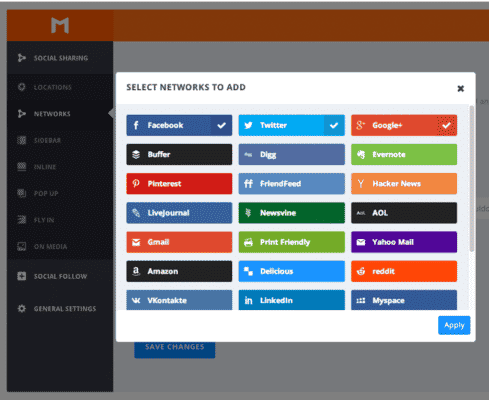Image resolution: width=489 pixels, height=400 pixels.
Task: Click the Hacker News Y icon
Action: click(360, 184)
